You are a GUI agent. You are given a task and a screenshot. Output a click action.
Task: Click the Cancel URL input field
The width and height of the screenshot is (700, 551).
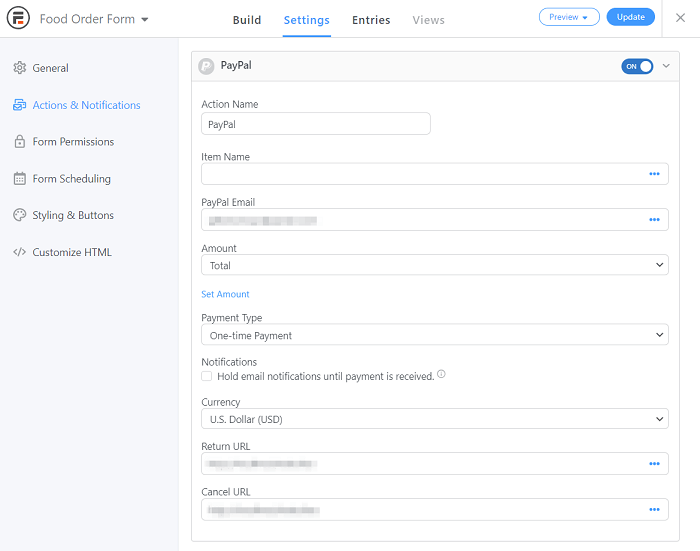434,509
